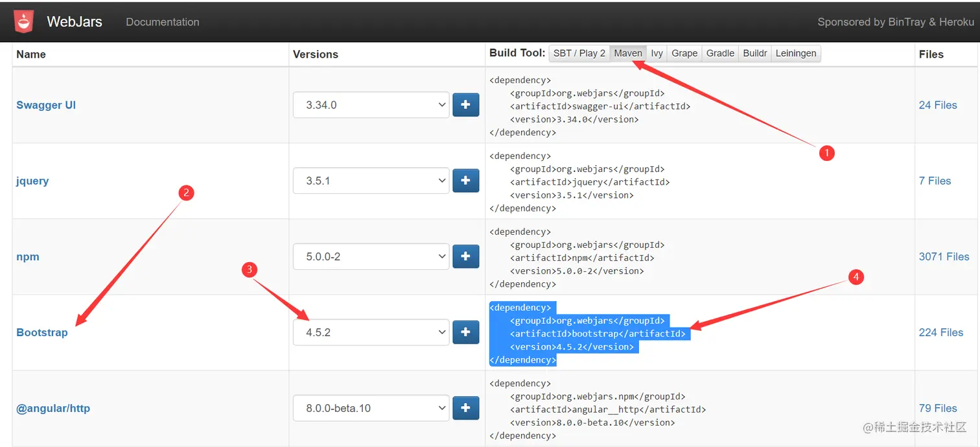Open the jquery library link
The height and width of the screenshot is (447, 980).
point(32,181)
